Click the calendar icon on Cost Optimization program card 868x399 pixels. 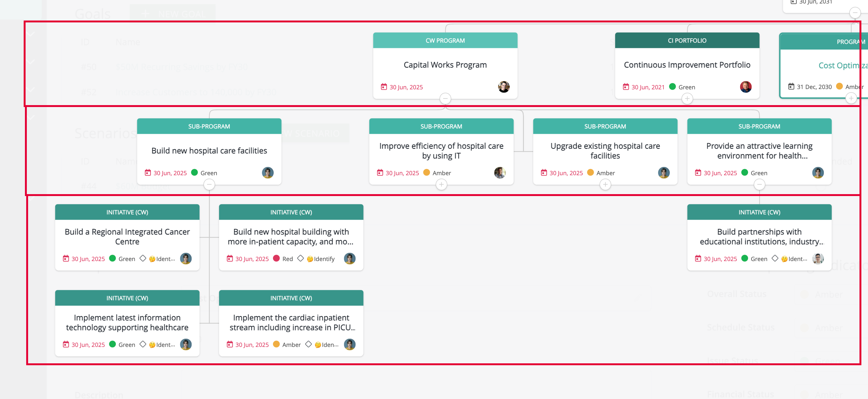coord(791,86)
